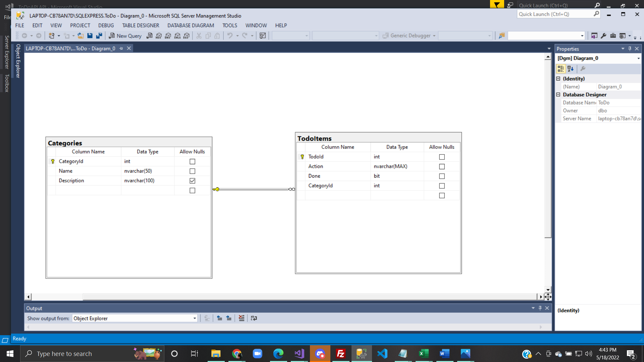
Task: Uncheck Allow Nulls for the Description column
Action: point(192,181)
